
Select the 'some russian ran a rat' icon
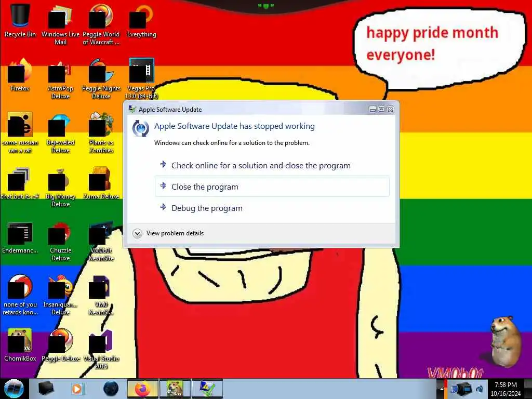20,132
